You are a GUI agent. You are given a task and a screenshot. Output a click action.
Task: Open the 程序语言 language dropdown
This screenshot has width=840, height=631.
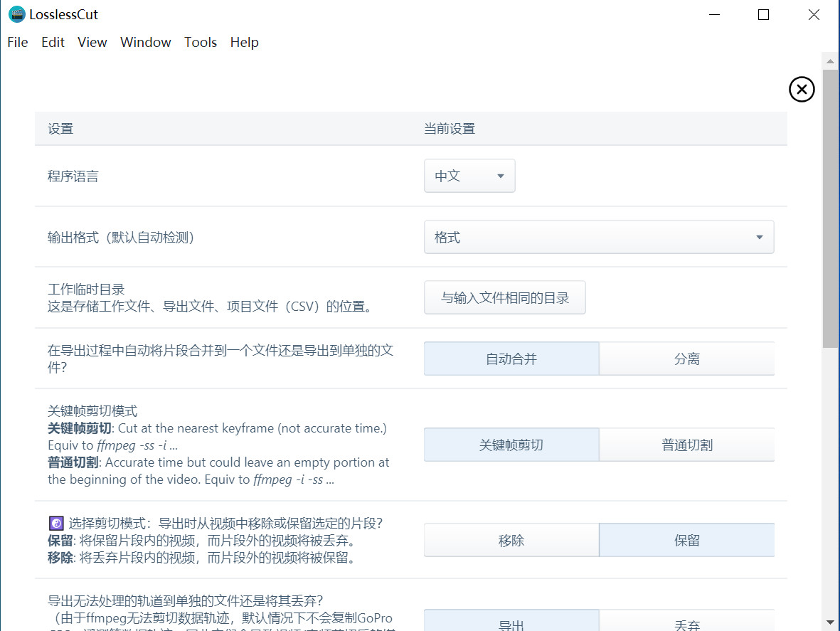pyautogui.click(x=469, y=176)
